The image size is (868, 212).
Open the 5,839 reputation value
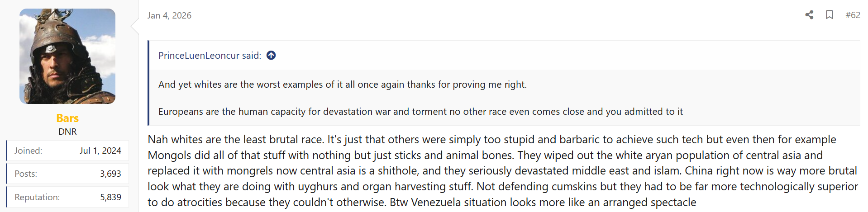110,197
